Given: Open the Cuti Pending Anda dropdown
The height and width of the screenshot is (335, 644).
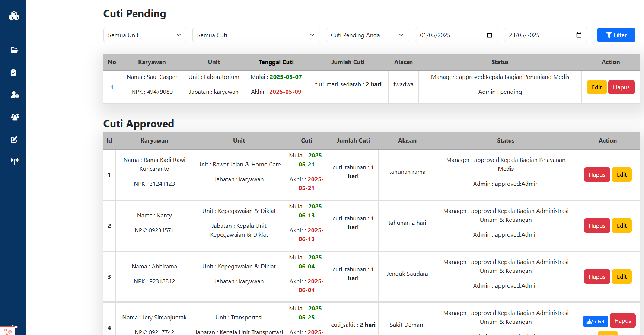Looking at the screenshot, I should [367, 35].
